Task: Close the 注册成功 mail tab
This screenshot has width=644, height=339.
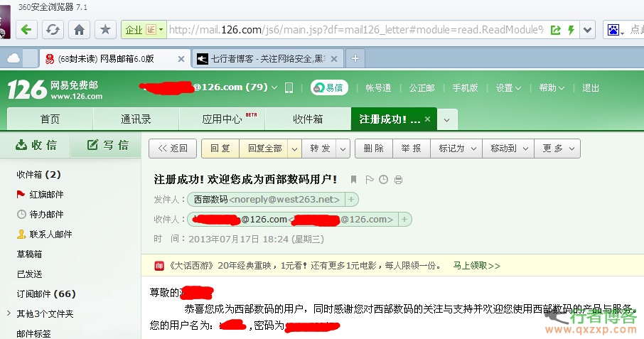Action: coord(427,119)
